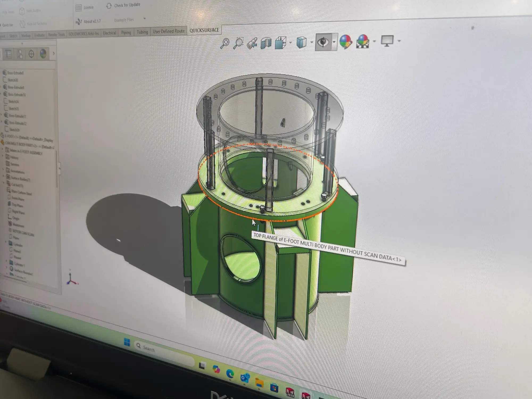Click the Check for Update button

coord(123,5)
